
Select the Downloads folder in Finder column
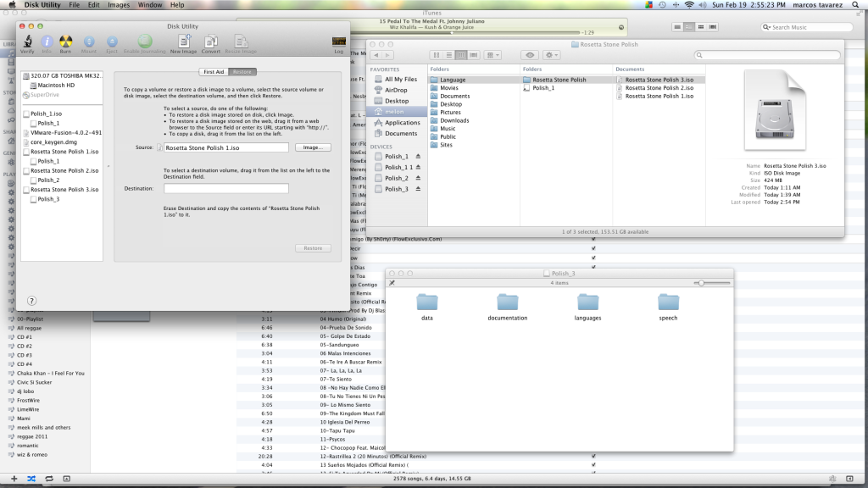click(454, 120)
